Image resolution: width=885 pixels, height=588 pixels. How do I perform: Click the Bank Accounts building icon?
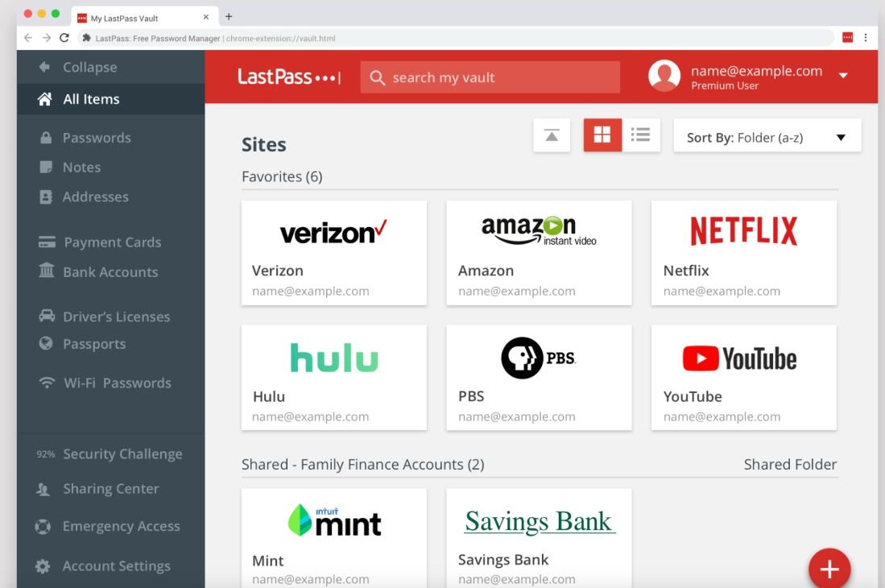pos(46,271)
